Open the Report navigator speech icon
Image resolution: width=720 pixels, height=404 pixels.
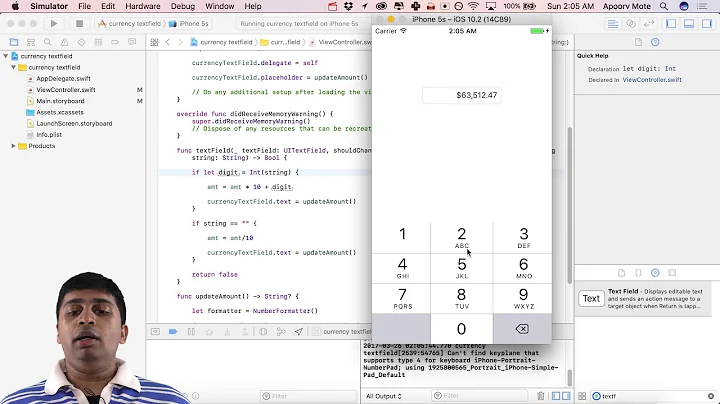tap(132, 42)
